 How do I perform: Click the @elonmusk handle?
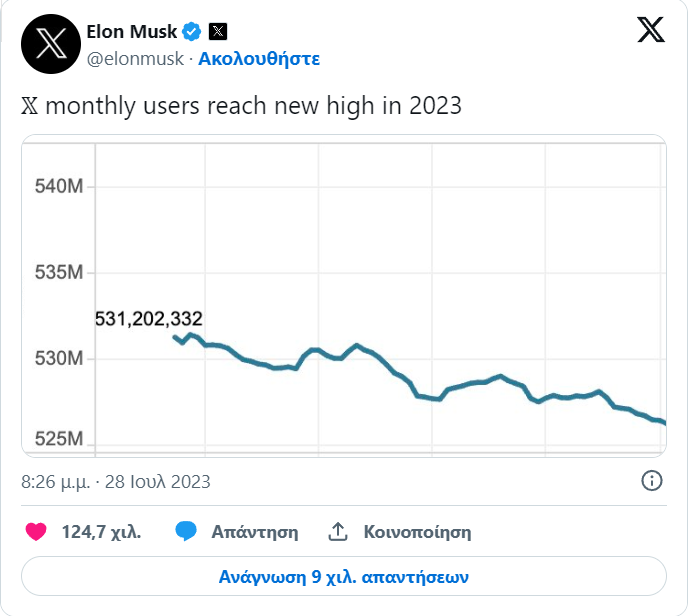tap(136, 58)
